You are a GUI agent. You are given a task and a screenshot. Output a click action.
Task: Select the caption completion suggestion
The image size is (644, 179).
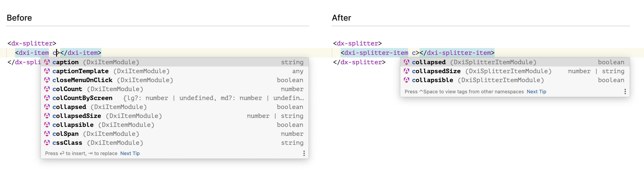point(174,62)
